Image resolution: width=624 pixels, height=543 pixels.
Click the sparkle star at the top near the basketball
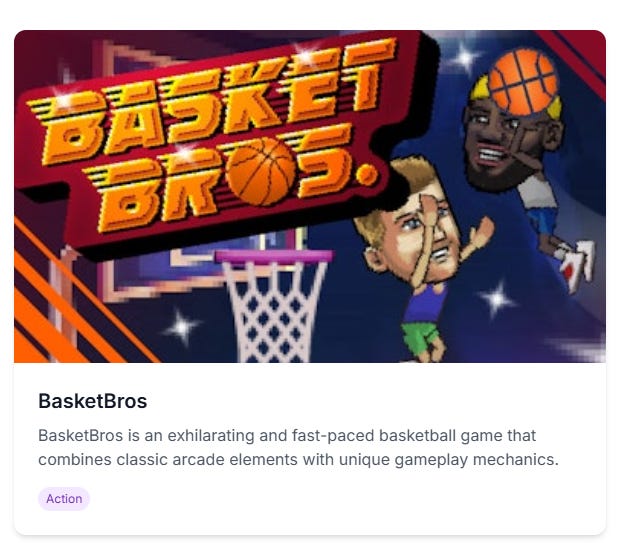pos(466,58)
